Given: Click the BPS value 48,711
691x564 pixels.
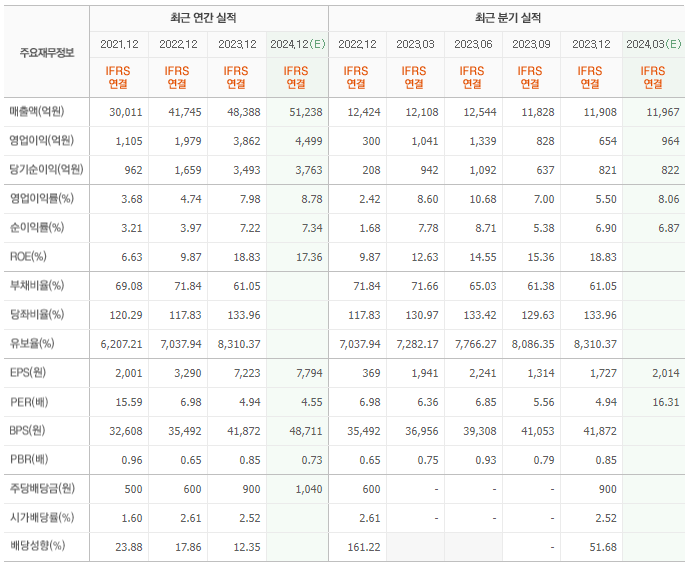Looking at the screenshot, I should coord(306,431).
